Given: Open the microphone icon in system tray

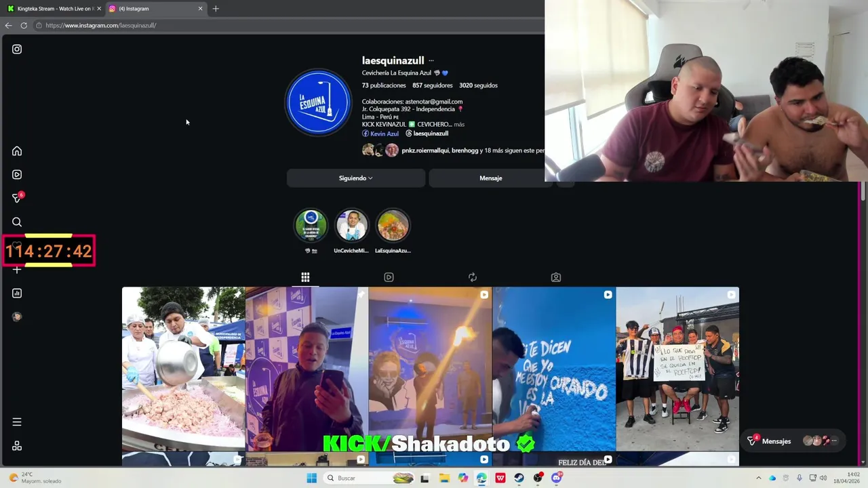Looking at the screenshot, I should point(800,478).
